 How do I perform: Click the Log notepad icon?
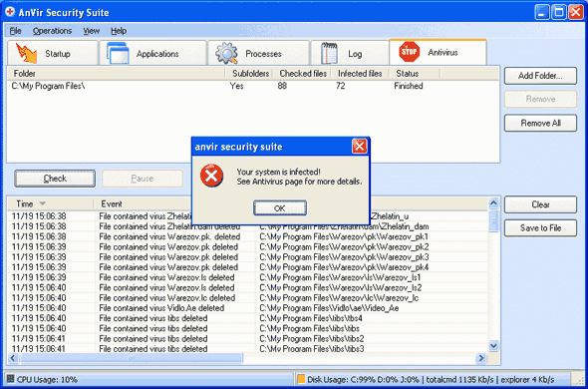(x=330, y=53)
